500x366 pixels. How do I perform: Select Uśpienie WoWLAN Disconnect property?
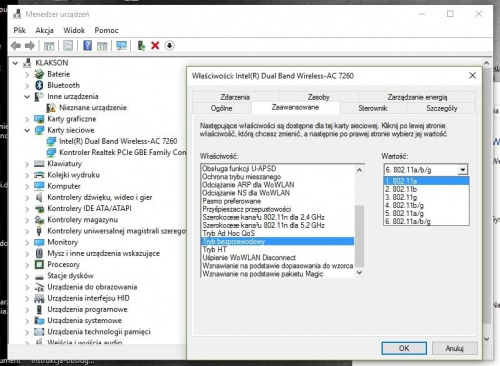pos(277,258)
